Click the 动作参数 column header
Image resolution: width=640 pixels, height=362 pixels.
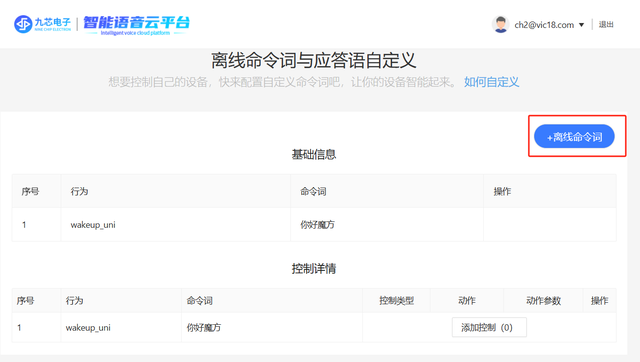point(544,301)
